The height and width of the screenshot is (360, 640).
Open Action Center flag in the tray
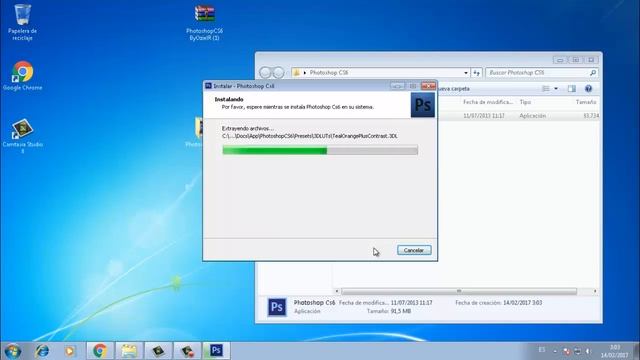pos(566,351)
